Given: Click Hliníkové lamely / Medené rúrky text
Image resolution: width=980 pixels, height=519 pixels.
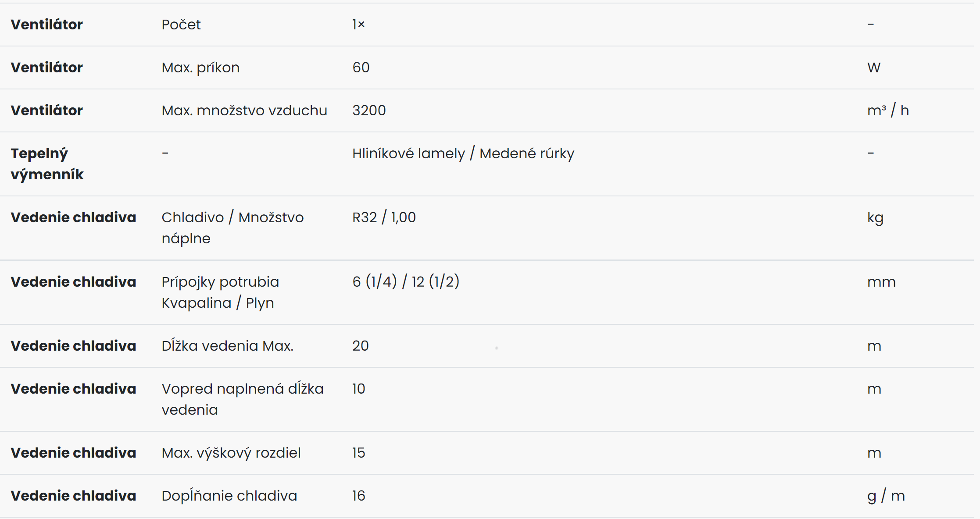Looking at the screenshot, I should point(463,153).
